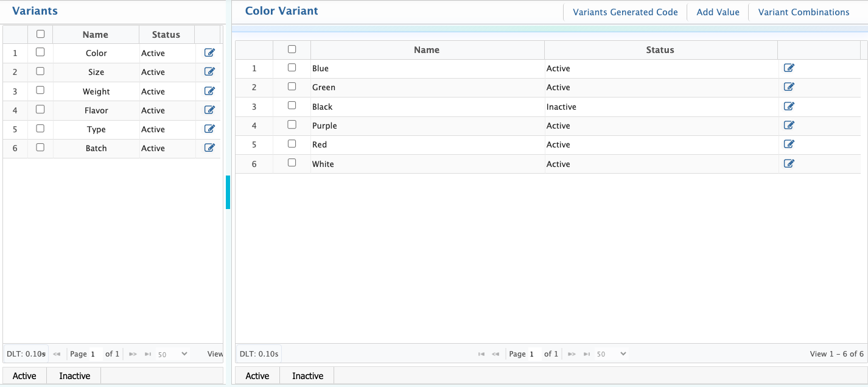Check the Batch variant checkbox
The height and width of the screenshot is (387, 868).
40,147
